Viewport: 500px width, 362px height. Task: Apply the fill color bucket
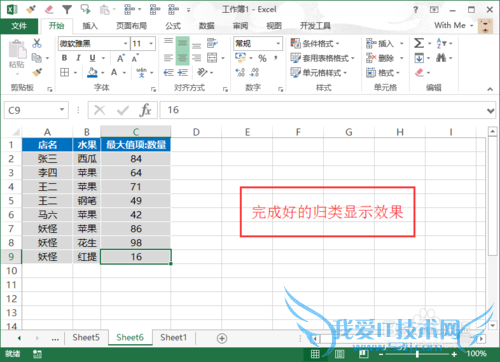tap(92, 72)
